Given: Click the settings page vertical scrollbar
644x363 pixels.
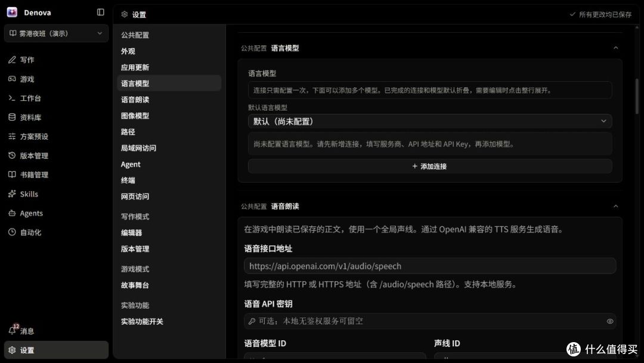Looking at the screenshot, I should coord(637,97).
